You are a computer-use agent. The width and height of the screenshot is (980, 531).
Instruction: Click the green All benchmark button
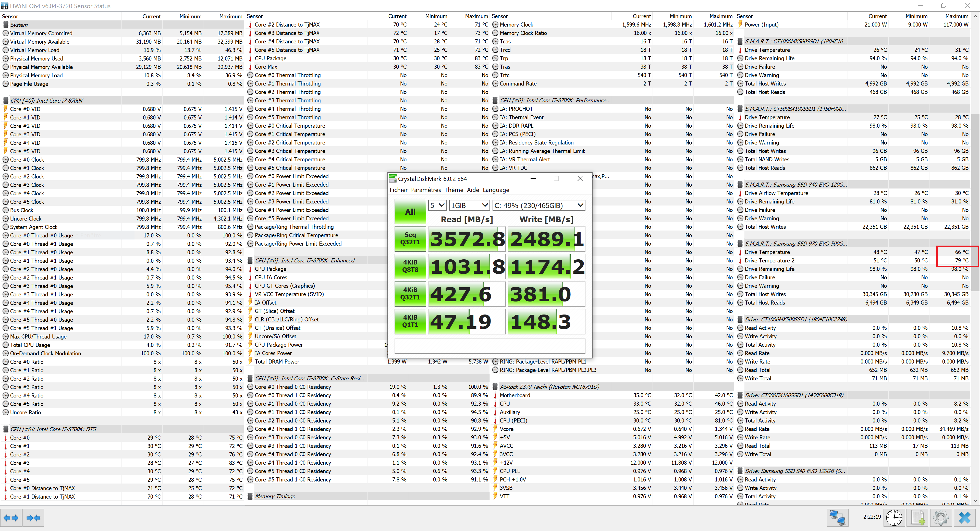point(410,212)
